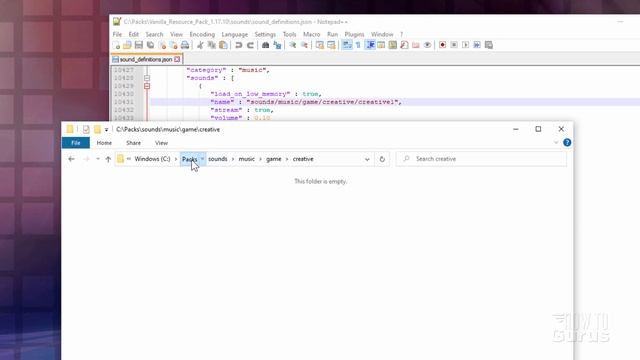Click the Zoom In icon in Notepad++

click(293, 45)
